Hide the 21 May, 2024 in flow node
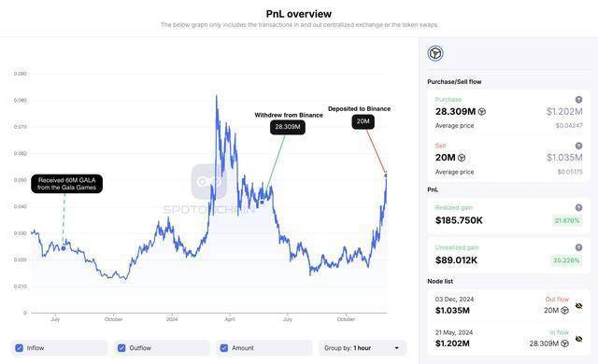Screen dimensions: 598x364 click(578, 339)
